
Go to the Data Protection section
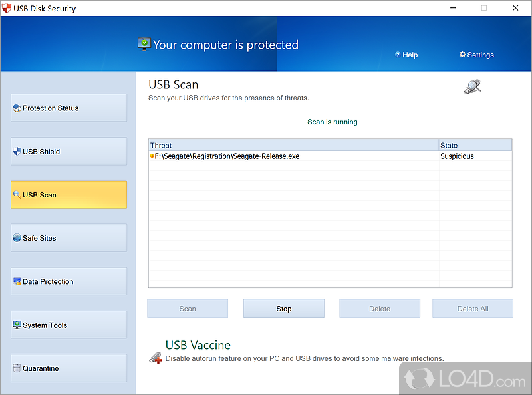tap(69, 281)
